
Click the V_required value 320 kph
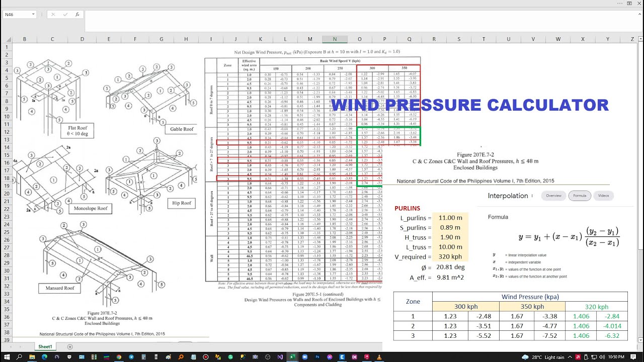(450, 256)
